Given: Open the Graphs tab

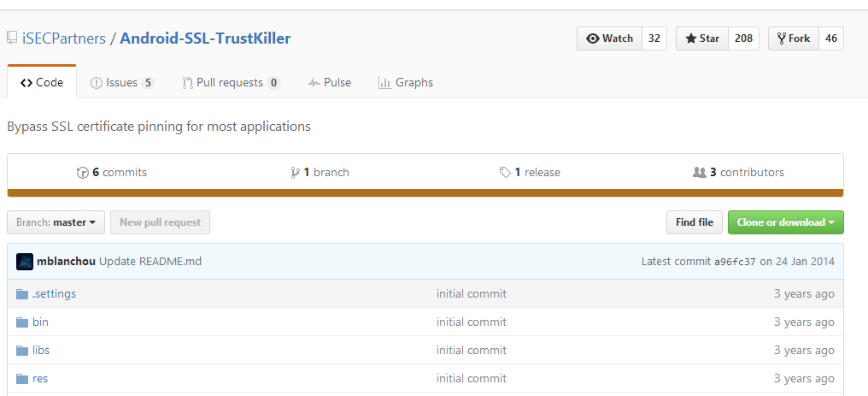Looking at the screenshot, I should pos(406,82).
